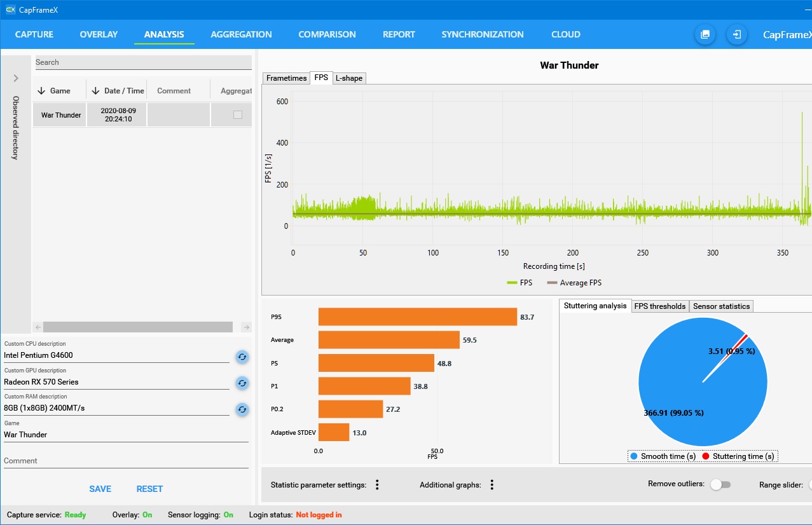Tick the Aggregation checkbox for War Thunder
812x525 pixels.
point(238,115)
